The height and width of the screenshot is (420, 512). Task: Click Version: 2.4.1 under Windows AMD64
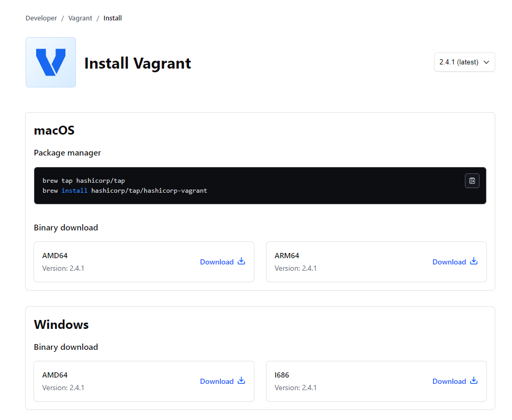pos(63,388)
